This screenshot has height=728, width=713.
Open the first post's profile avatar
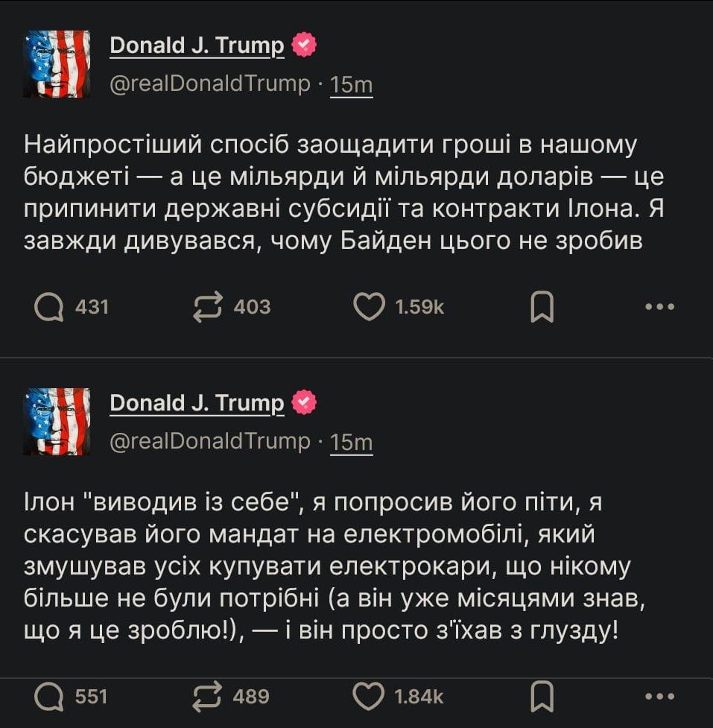57,64
